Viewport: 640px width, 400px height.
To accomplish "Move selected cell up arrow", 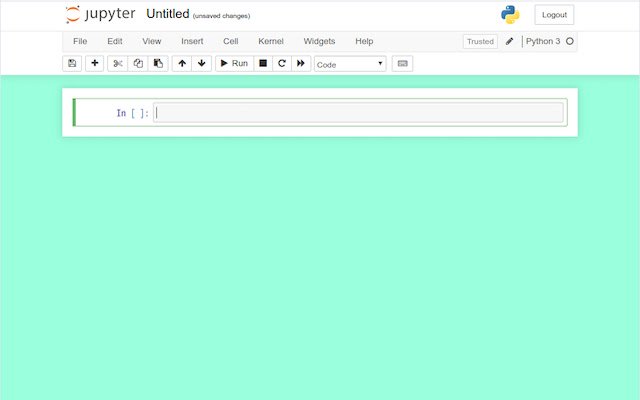I will click(182, 63).
